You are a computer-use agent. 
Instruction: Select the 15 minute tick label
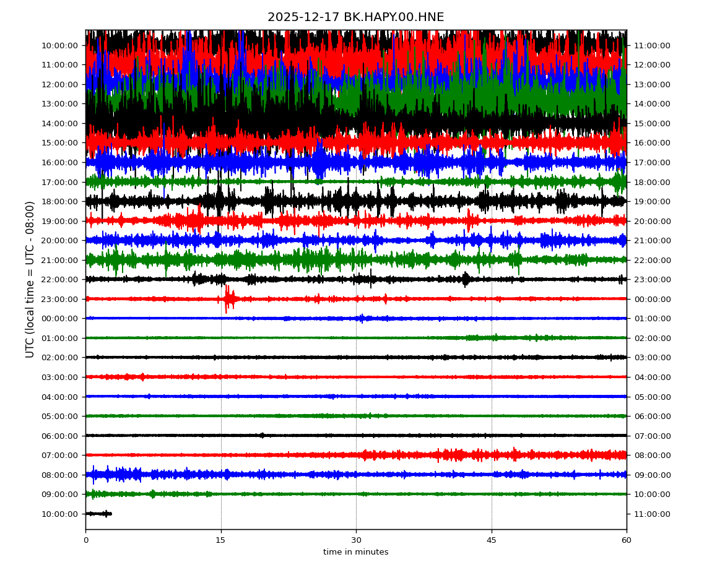[x=221, y=540]
